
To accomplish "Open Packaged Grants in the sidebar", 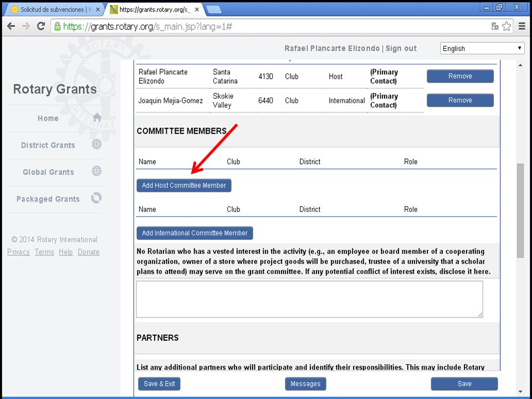I will [x=48, y=199].
